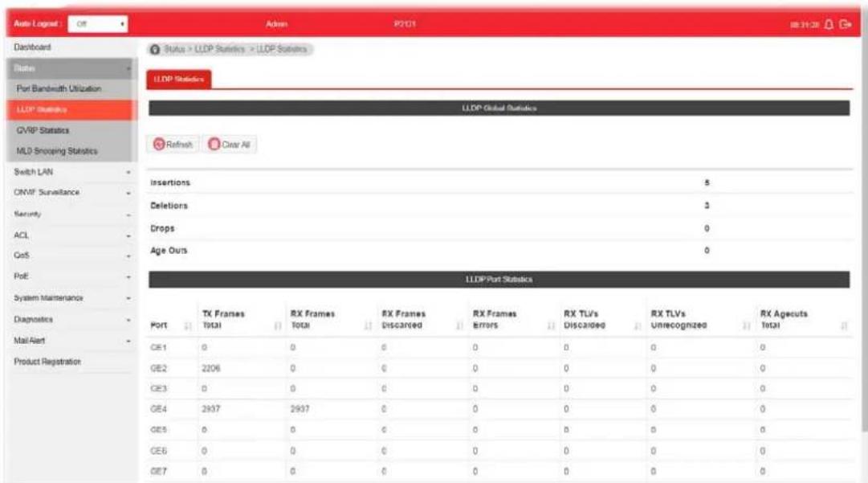868x483 pixels.
Task: Click TX Frames value 2206
Action: coord(211,368)
